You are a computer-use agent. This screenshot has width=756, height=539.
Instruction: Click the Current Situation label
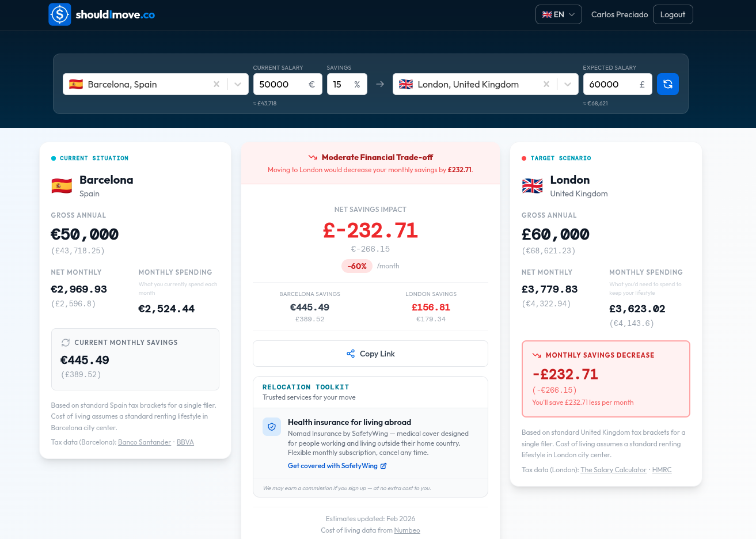(94, 158)
